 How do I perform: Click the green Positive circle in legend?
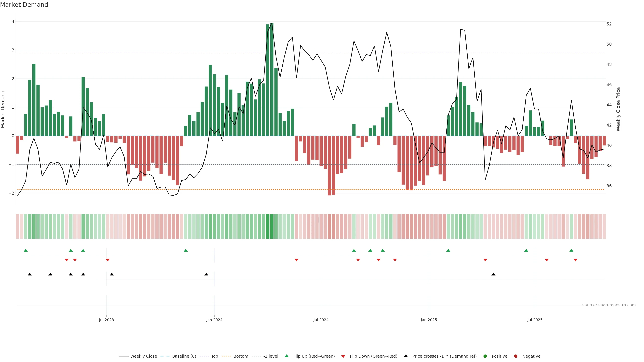click(x=485, y=356)
